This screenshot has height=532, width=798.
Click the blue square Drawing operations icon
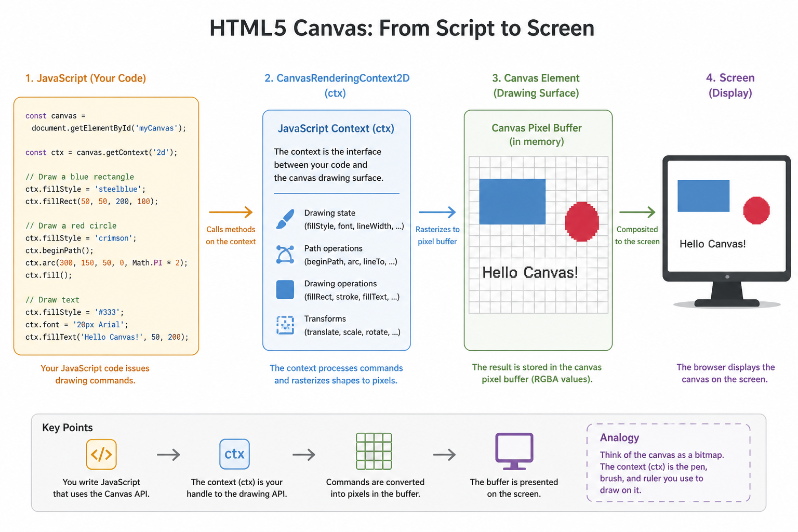[285, 290]
